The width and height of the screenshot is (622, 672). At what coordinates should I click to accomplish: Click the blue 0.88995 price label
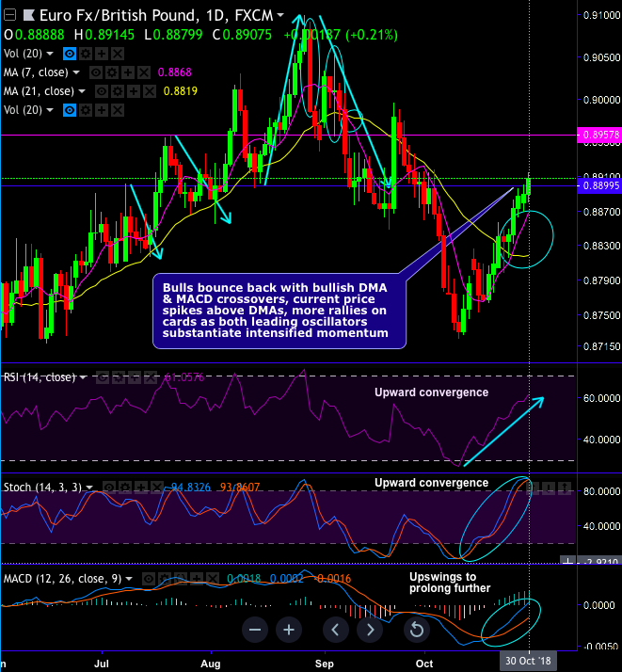pos(599,185)
